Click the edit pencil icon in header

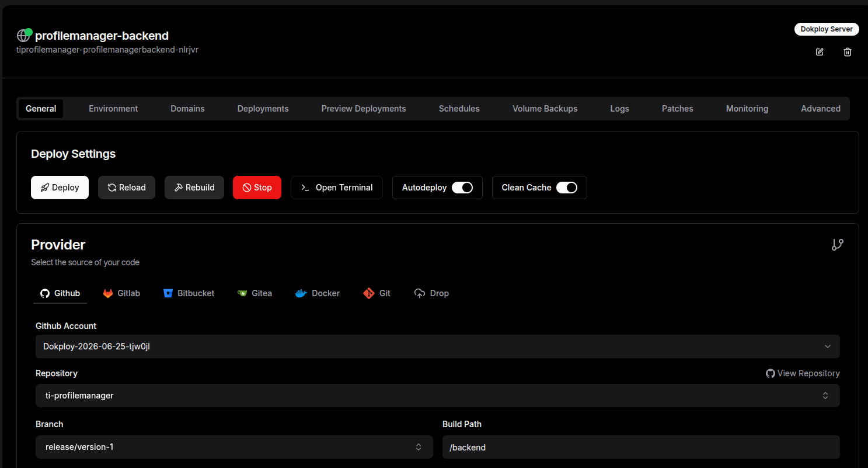[820, 52]
